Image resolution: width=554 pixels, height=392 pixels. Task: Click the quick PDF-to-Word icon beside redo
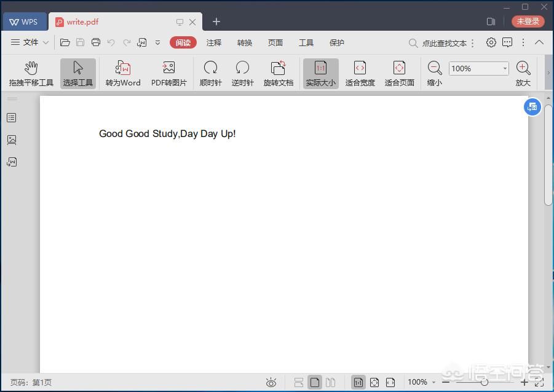141,42
